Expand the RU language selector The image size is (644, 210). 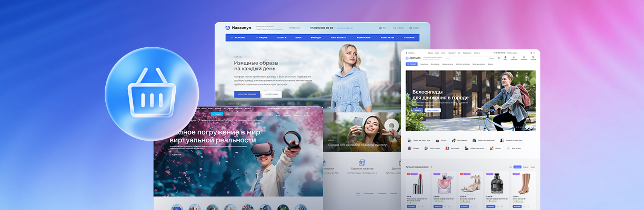(385, 28)
